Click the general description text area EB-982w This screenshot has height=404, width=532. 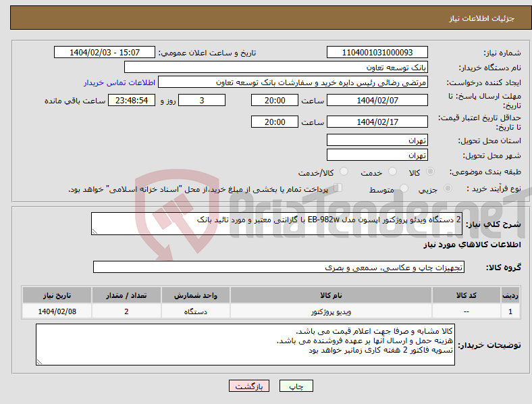(x=277, y=224)
